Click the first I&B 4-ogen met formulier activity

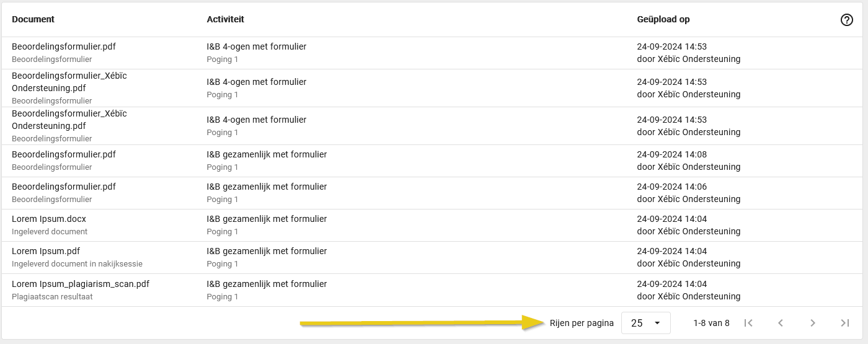coord(256,46)
